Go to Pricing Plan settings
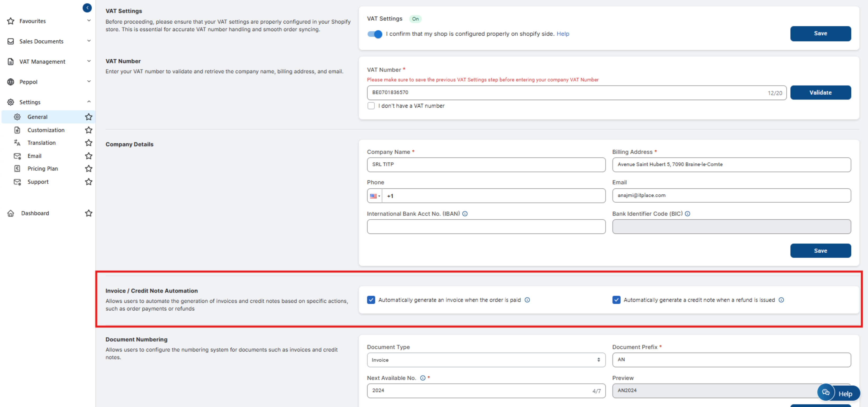 click(x=43, y=169)
